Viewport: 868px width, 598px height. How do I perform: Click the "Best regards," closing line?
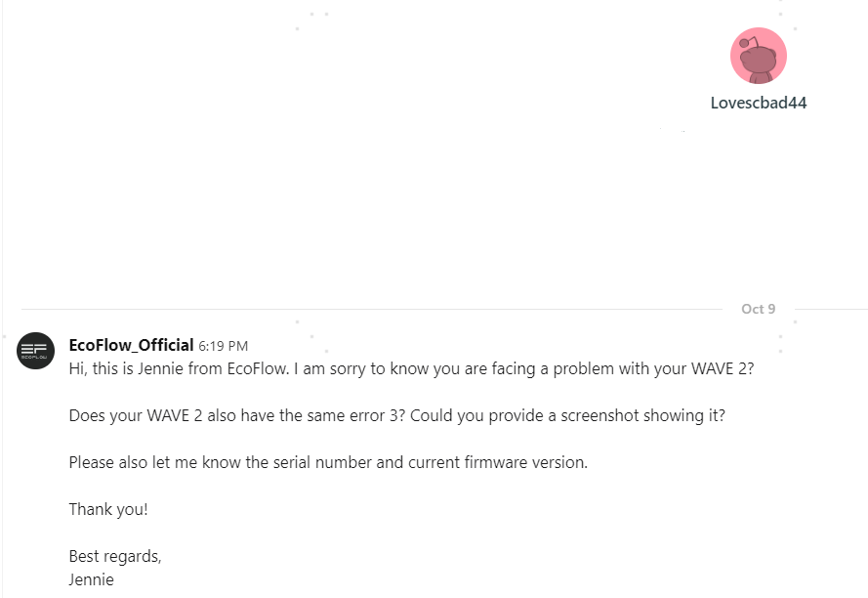(115, 556)
